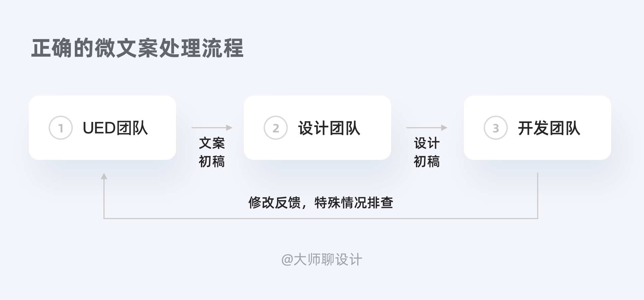The width and height of the screenshot is (644, 300).
Task: Click the 设计 label under the second arrow
Action: pyautogui.click(x=427, y=143)
